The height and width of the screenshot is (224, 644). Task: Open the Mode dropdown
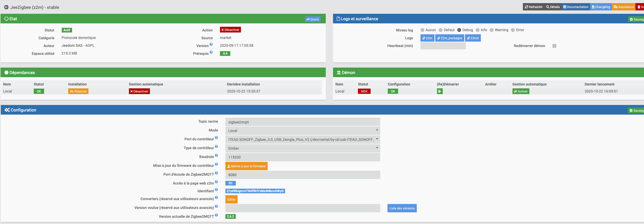(x=302, y=131)
